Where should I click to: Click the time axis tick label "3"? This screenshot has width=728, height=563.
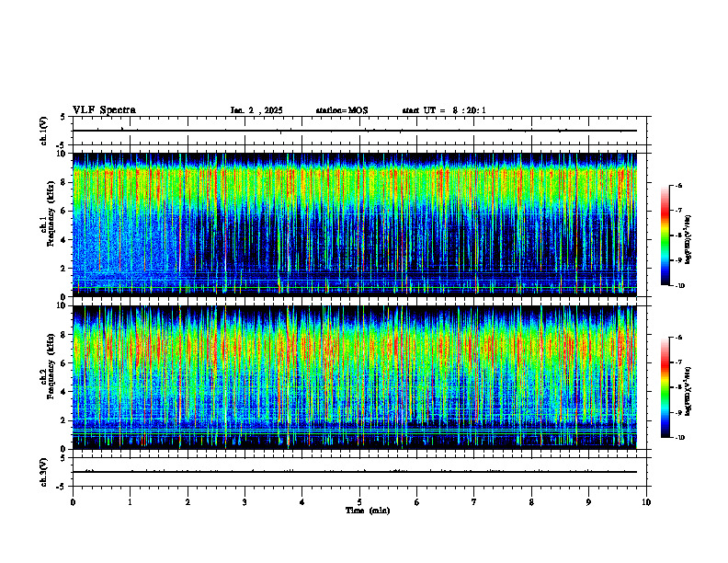coord(245,502)
